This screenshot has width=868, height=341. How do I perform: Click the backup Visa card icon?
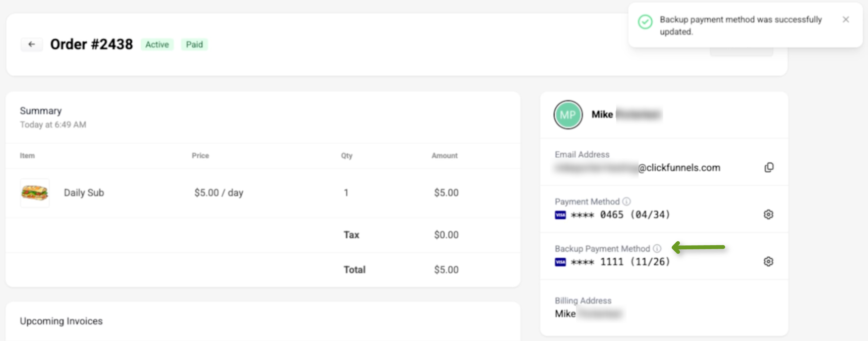[x=560, y=262]
